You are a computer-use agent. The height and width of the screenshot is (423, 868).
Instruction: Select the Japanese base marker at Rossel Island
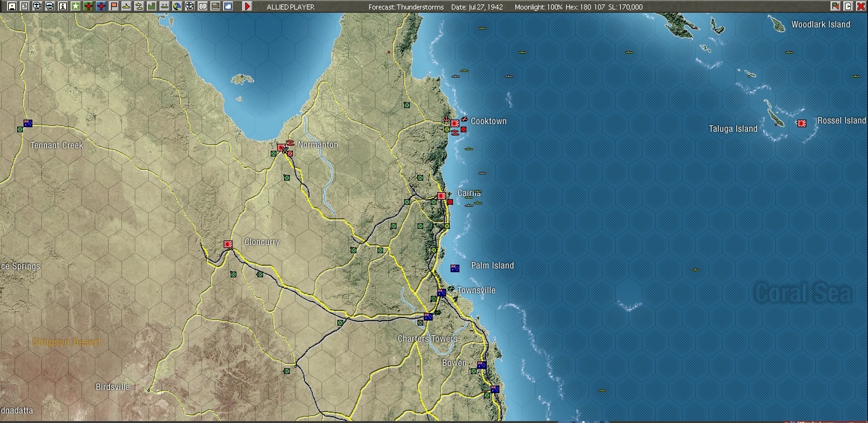(802, 123)
